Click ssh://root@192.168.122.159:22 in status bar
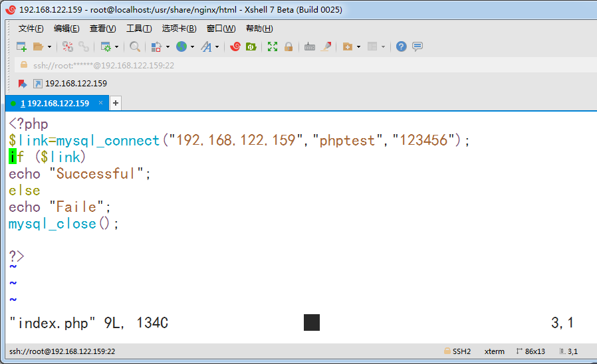 point(62,351)
